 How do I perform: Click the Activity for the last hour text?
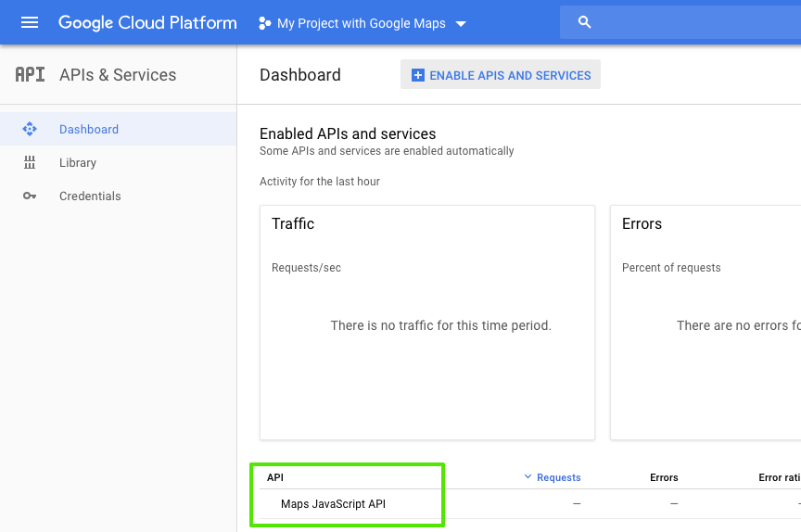[320, 182]
